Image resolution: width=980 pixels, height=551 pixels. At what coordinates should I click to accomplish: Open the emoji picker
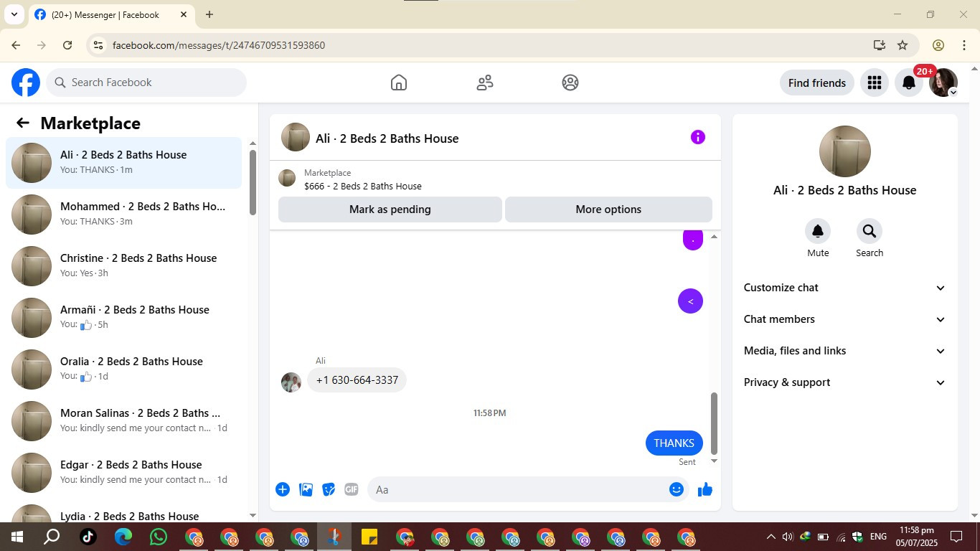677,489
